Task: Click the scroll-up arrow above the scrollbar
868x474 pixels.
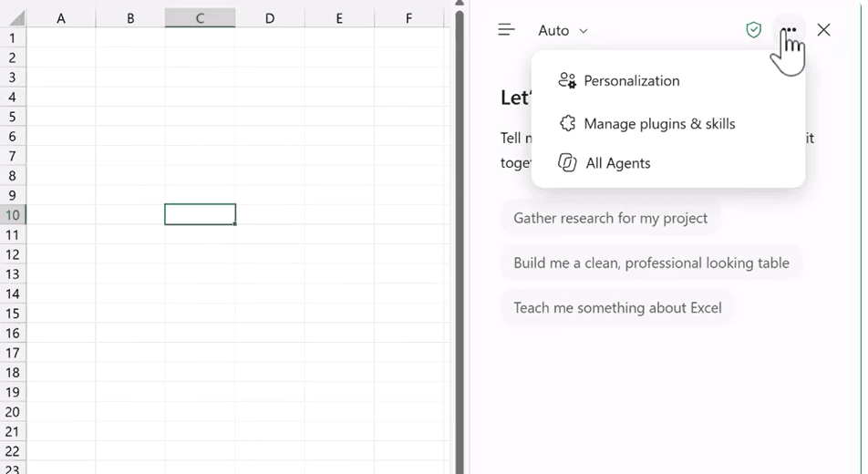Action: coord(459,3)
